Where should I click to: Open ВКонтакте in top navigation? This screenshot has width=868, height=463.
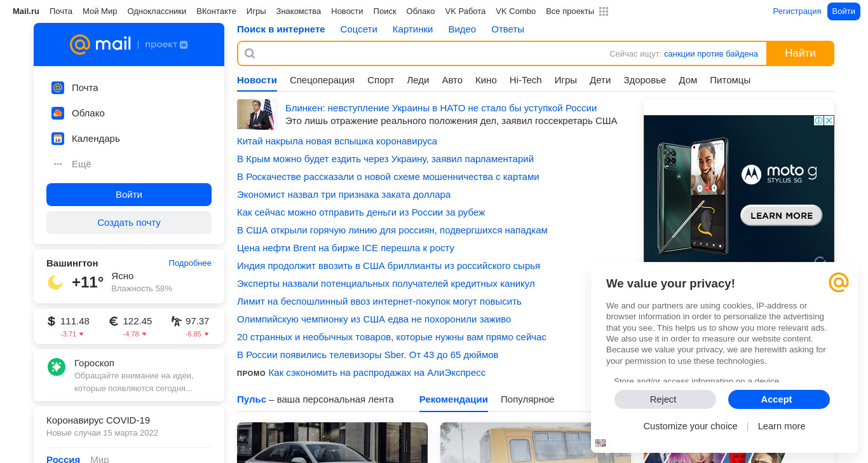coord(217,11)
